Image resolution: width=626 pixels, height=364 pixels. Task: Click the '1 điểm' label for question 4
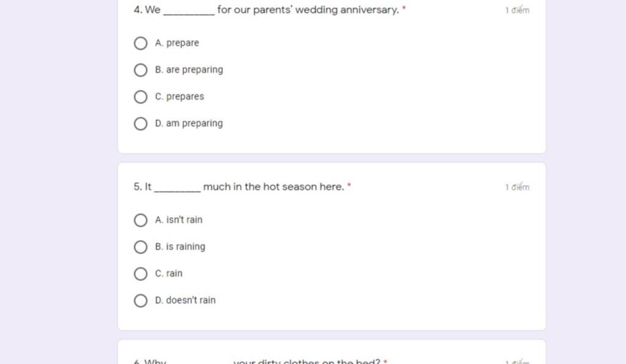coord(517,10)
